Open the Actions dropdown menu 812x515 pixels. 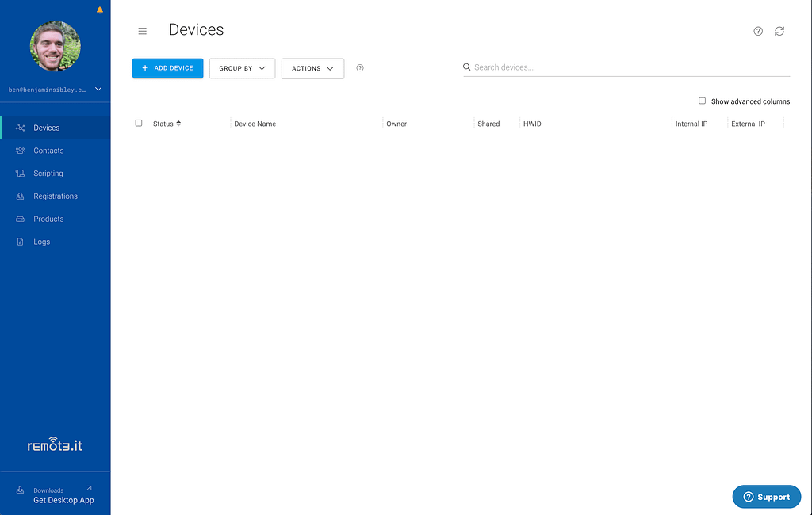(x=312, y=68)
